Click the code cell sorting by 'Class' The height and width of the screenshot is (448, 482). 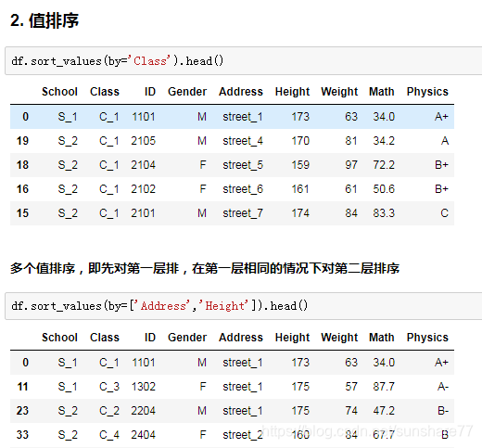pyautogui.click(x=244, y=61)
